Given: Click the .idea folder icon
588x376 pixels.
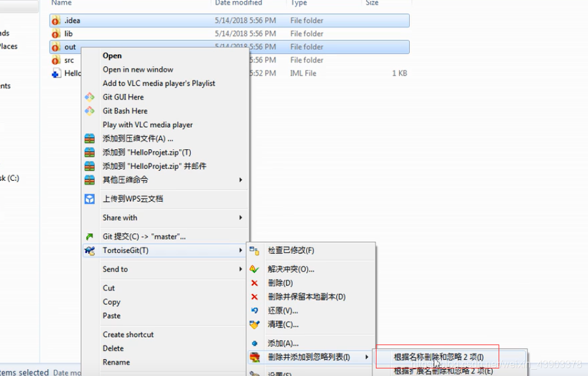Looking at the screenshot, I should click(56, 21).
